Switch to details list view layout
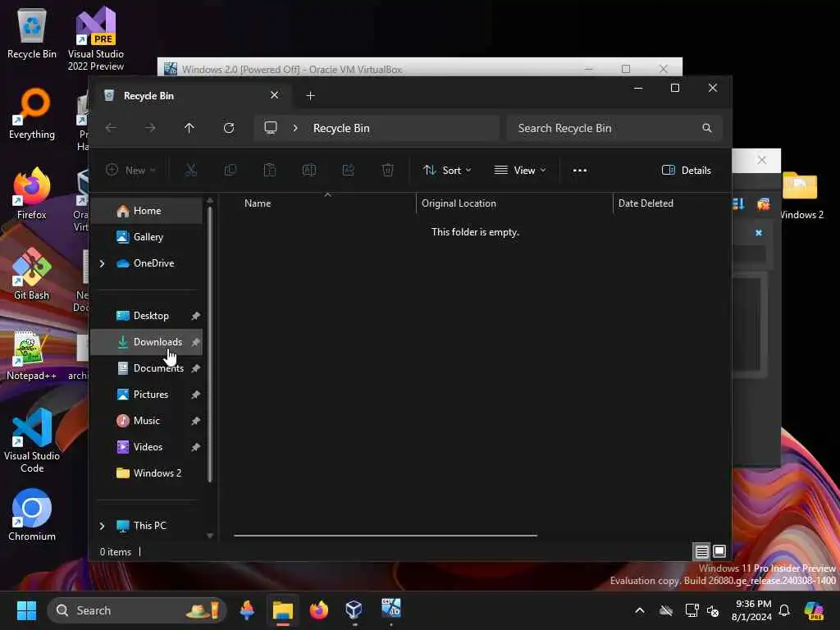The width and height of the screenshot is (840, 630). tap(702, 551)
